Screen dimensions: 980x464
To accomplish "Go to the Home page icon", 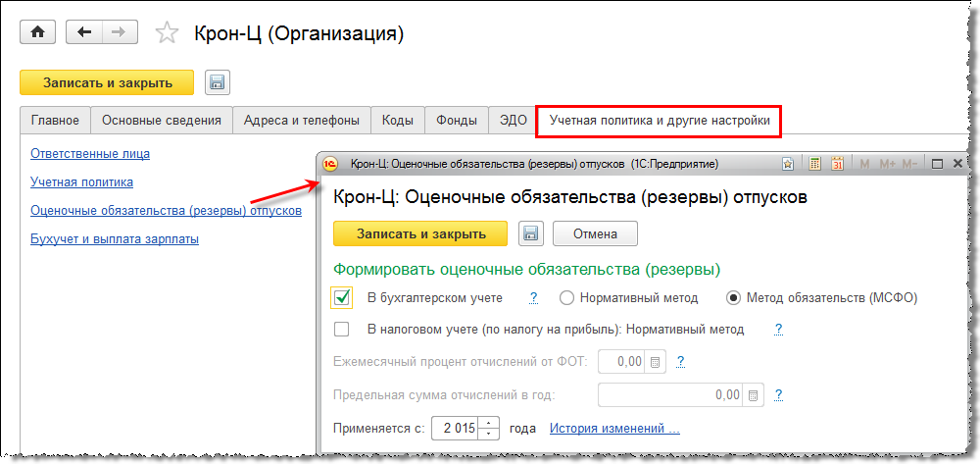I will pyautogui.click(x=38, y=32).
